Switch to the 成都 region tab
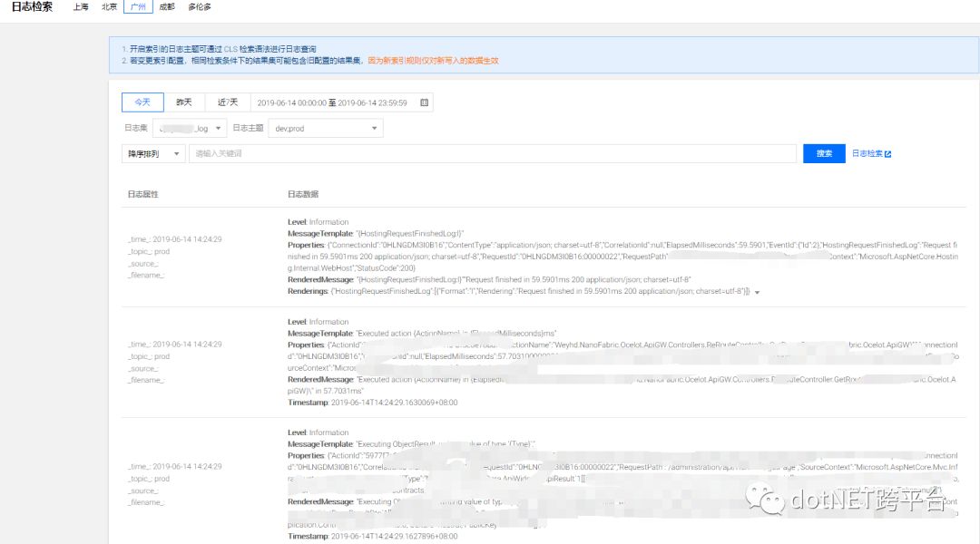Screen dimensions: 980x544 (167, 7)
